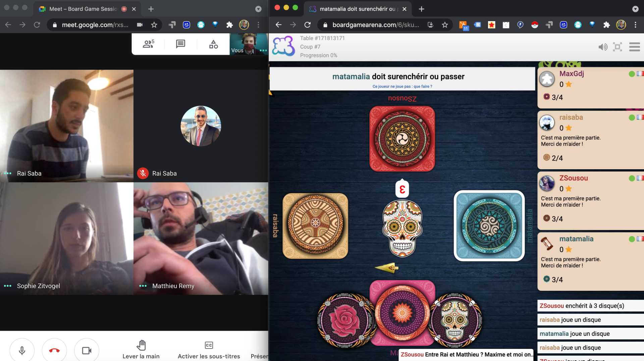Click the Board Game Arena logo
The height and width of the screenshot is (361, 644).
coord(283,46)
